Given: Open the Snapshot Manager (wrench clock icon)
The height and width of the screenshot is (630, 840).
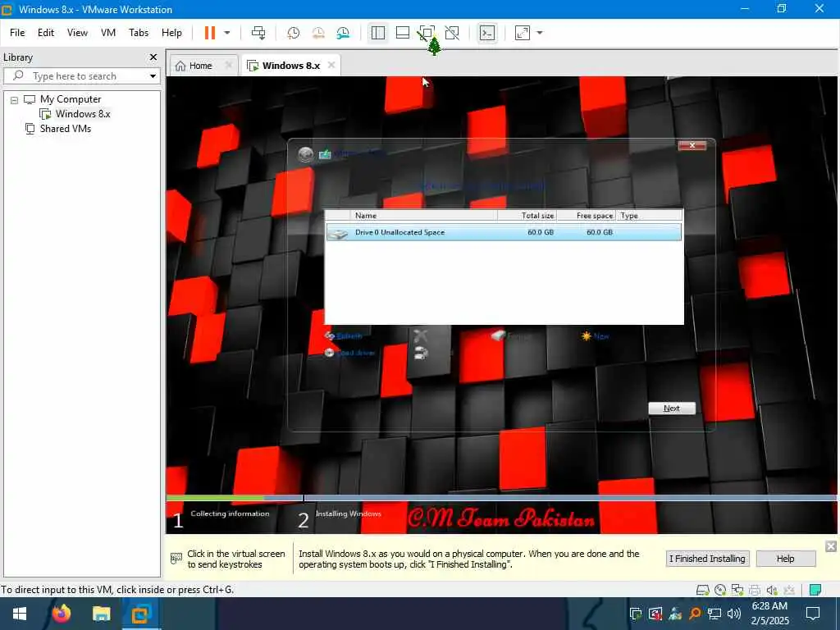Looking at the screenshot, I should 344,33.
